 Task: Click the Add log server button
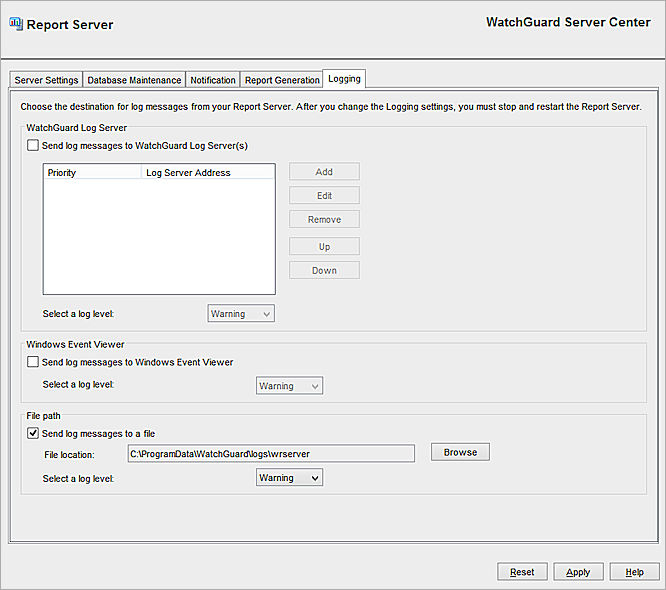324,172
